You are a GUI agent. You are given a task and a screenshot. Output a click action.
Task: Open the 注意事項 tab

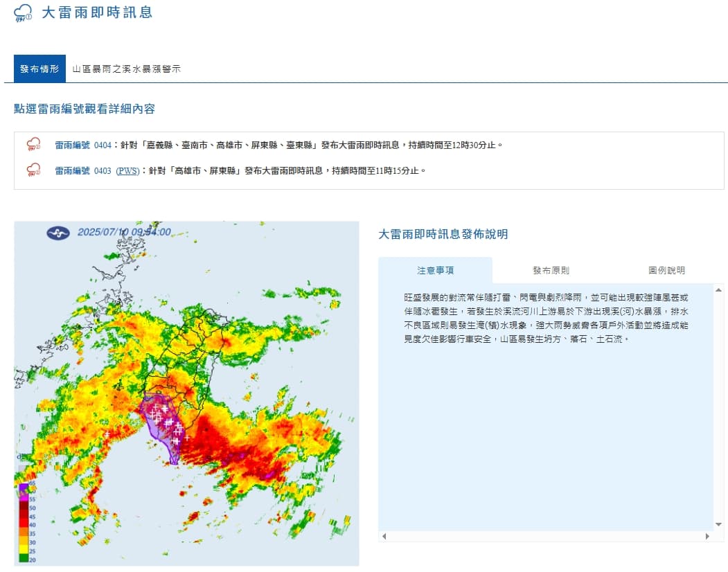(x=435, y=270)
